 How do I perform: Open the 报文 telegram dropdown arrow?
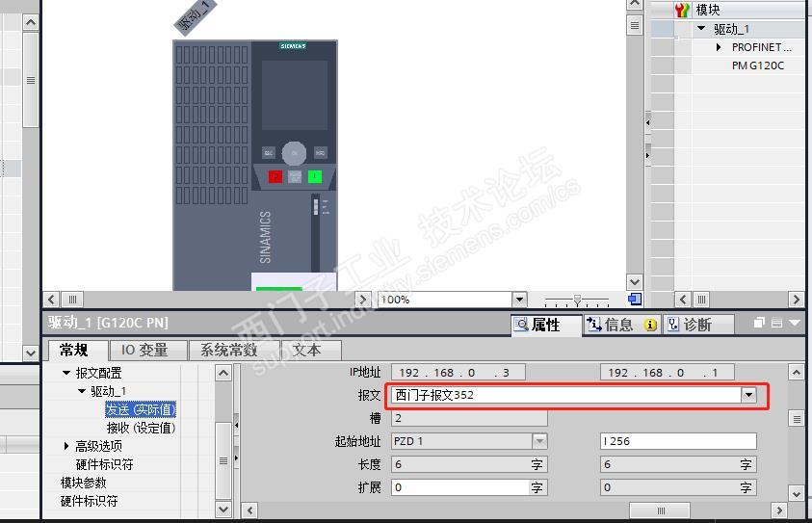(748, 395)
